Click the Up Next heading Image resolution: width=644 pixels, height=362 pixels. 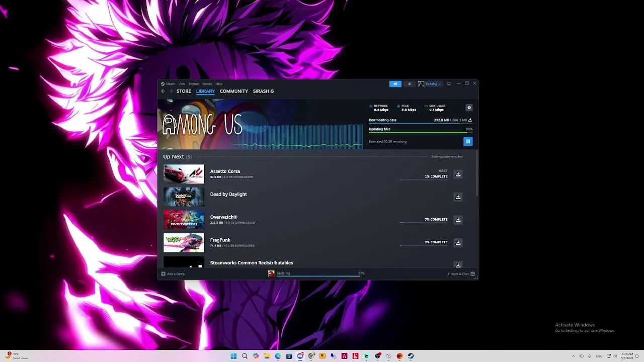[x=177, y=157]
